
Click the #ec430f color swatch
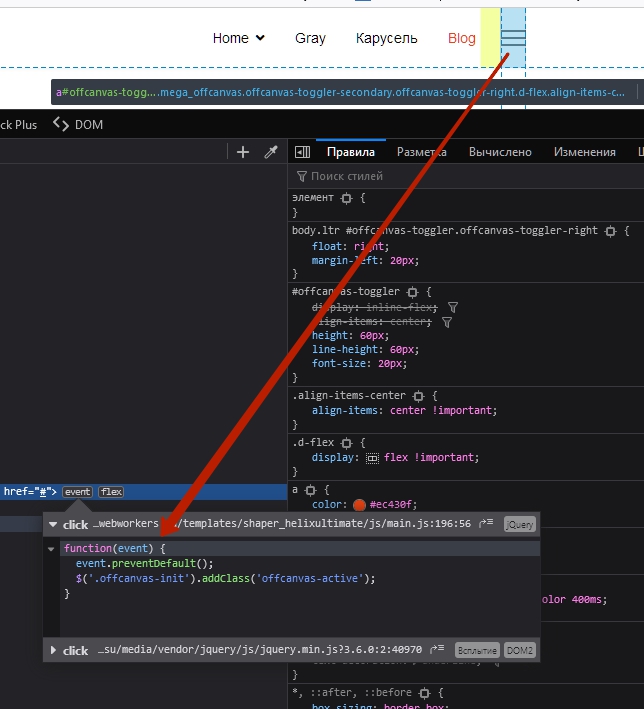tap(359, 505)
